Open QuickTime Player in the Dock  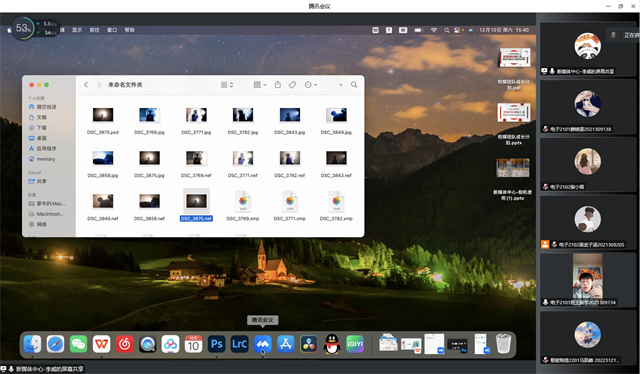[147, 344]
